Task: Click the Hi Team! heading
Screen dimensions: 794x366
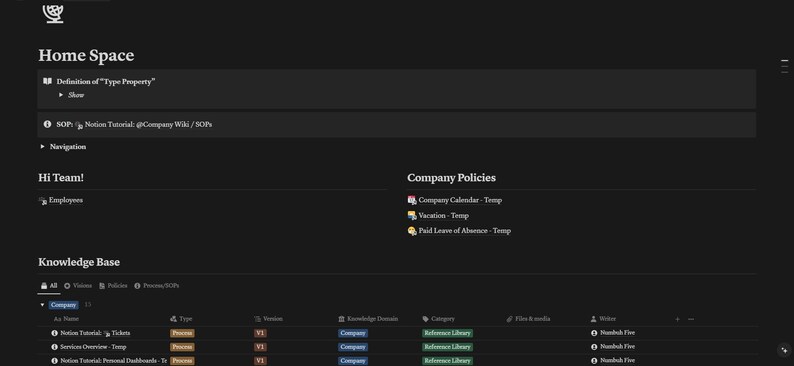Action: coord(61,178)
